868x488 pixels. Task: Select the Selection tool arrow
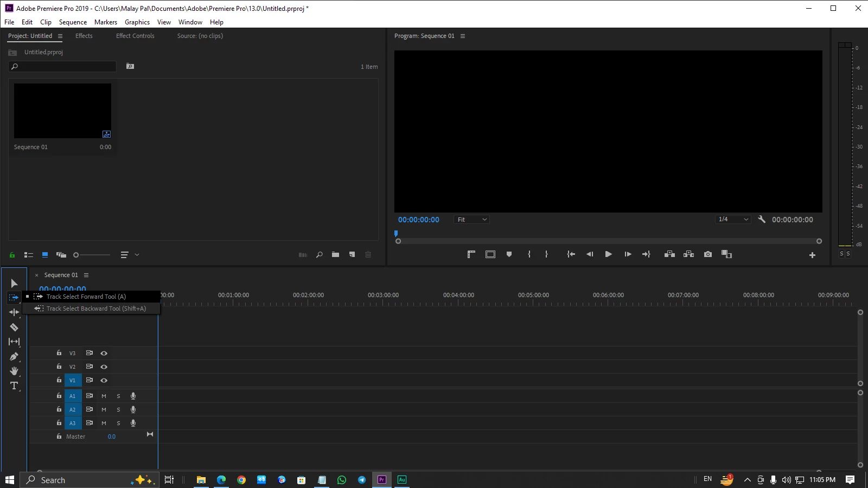[14, 284]
